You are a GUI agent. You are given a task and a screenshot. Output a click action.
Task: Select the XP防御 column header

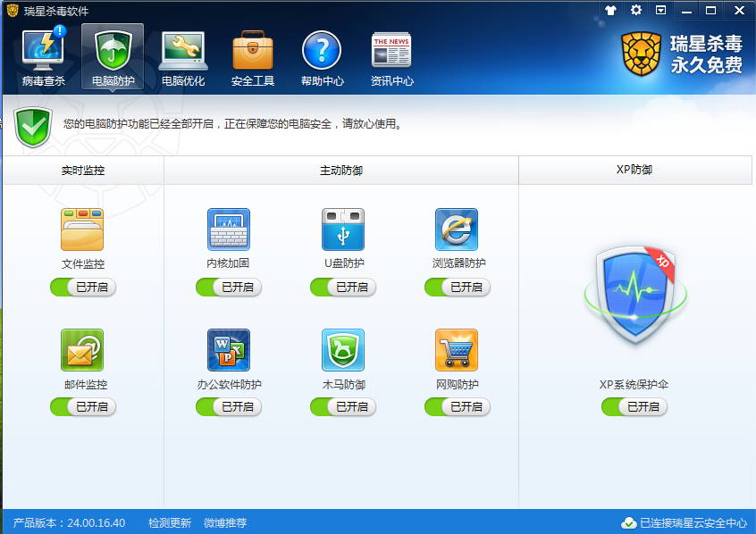tap(636, 170)
